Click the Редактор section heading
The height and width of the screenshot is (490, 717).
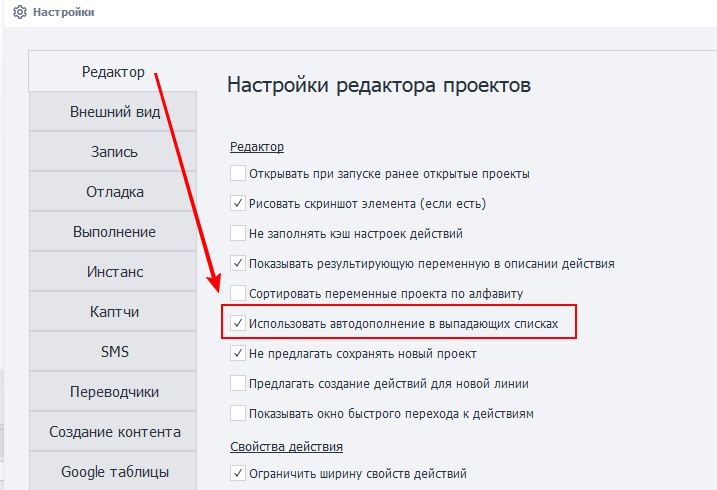(257, 147)
